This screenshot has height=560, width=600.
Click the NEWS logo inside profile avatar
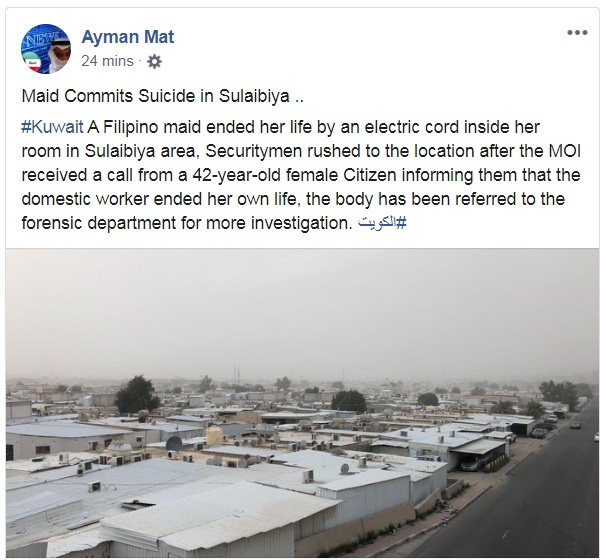[38, 39]
